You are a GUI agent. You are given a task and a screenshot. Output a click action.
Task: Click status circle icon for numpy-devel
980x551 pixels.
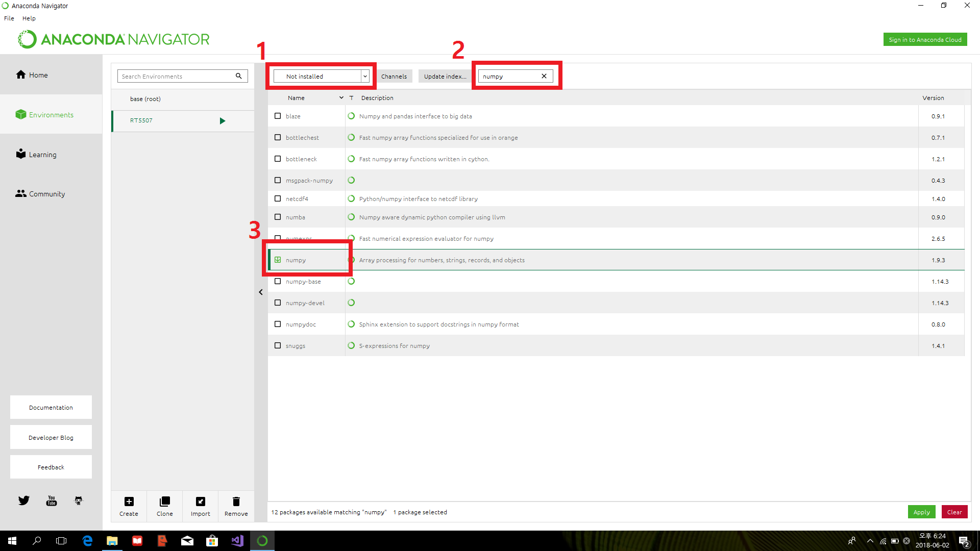351,303
